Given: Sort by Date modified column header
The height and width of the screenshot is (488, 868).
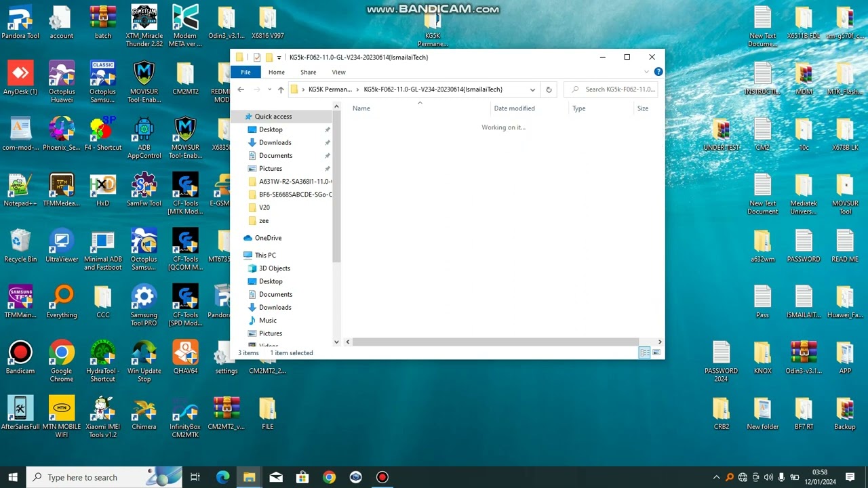Looking at the screenshot, I should click(x=530, y=108).
